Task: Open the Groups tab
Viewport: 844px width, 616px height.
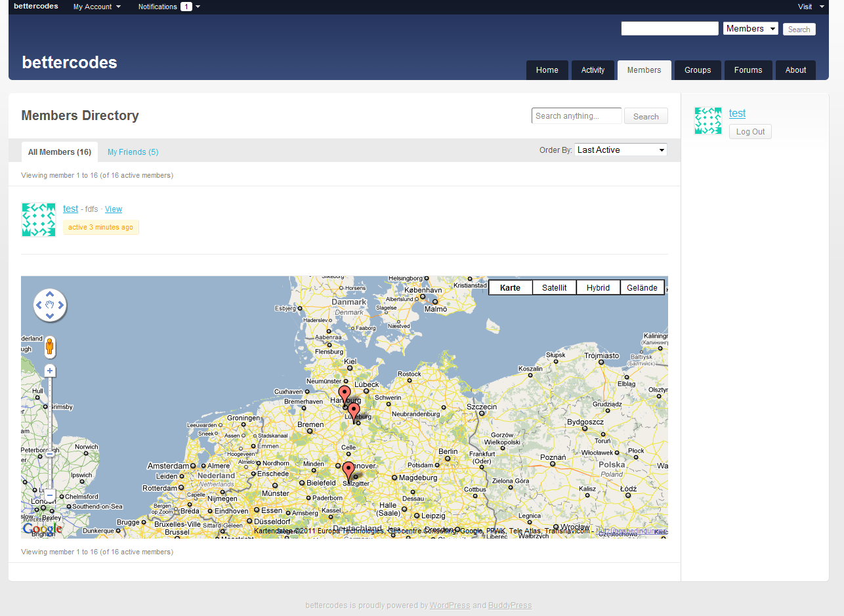Action: [698, 70]
